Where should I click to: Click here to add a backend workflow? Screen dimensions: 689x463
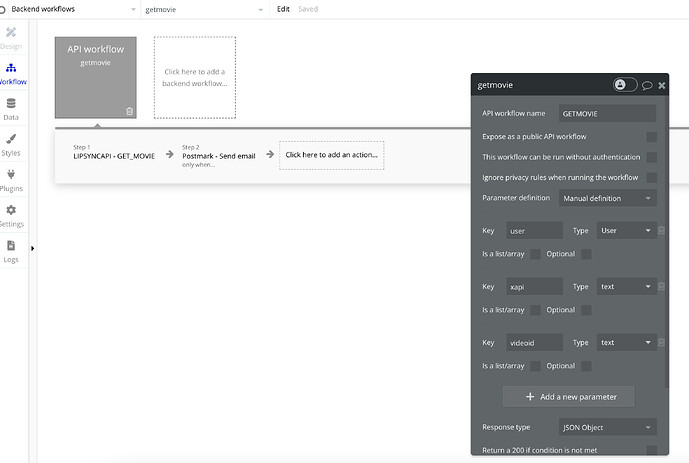tap(195, 78)
